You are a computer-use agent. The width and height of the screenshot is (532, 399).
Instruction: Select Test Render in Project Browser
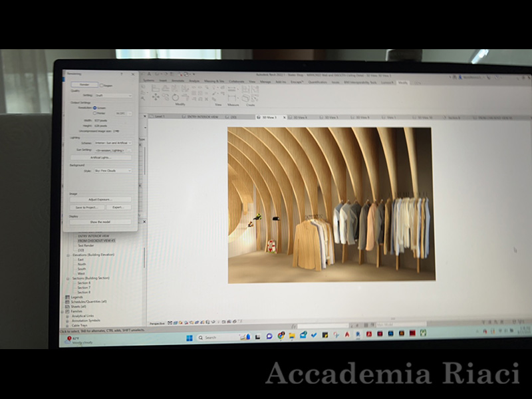coord(86,245)
